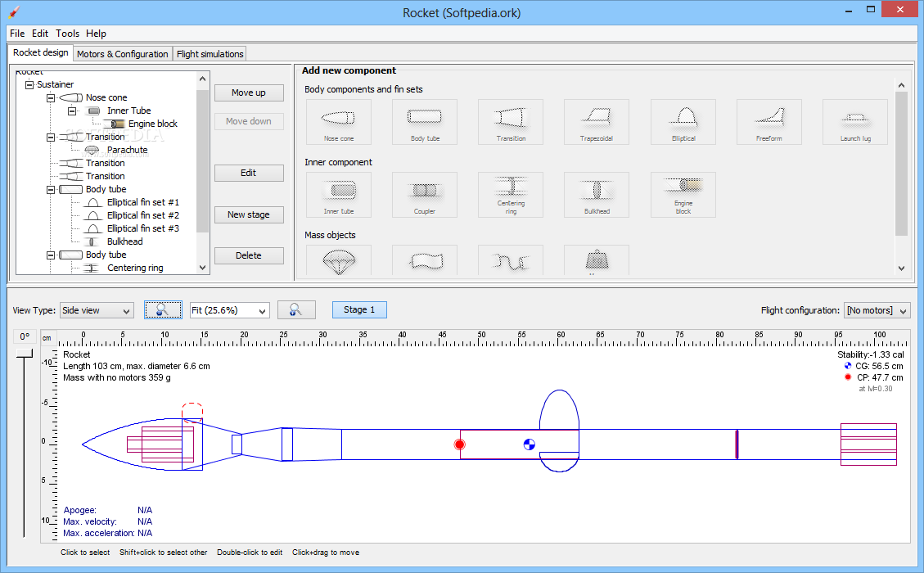Add a Trapezoidal fin set

point(597,122)
